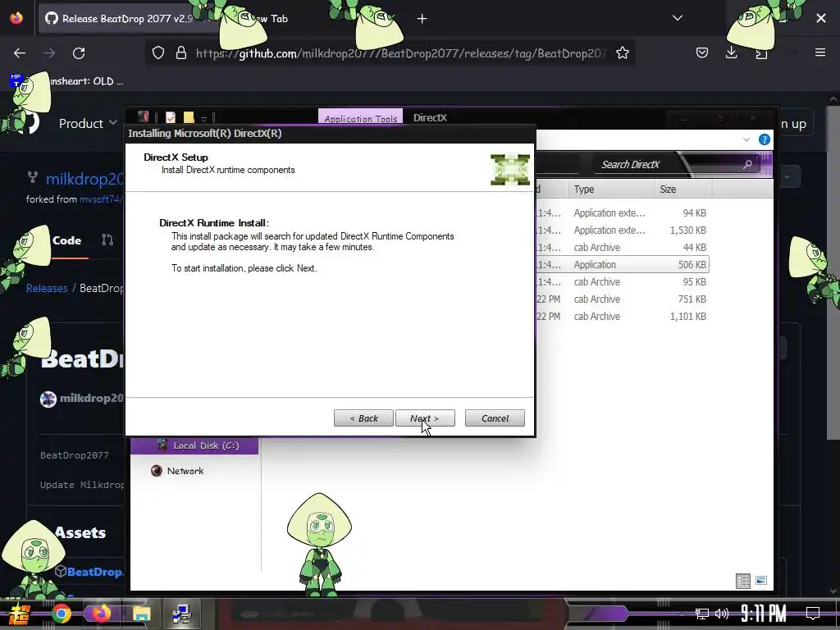Click the pull requests icon beside Code
840x630 pixels.
click(107, 240)
